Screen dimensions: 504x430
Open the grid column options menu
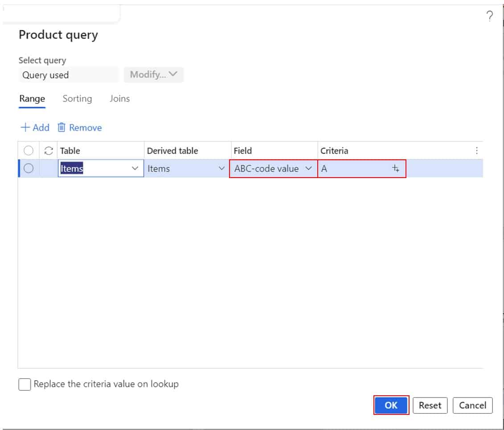click(477, 151)
